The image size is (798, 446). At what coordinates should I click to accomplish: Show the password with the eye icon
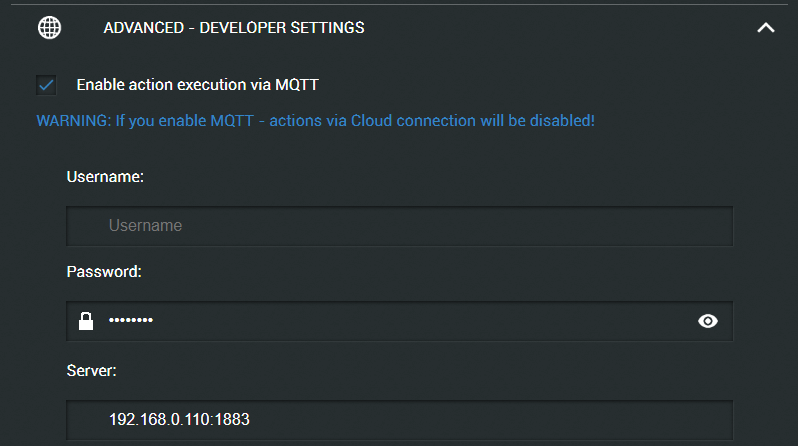tap(707, 321)
